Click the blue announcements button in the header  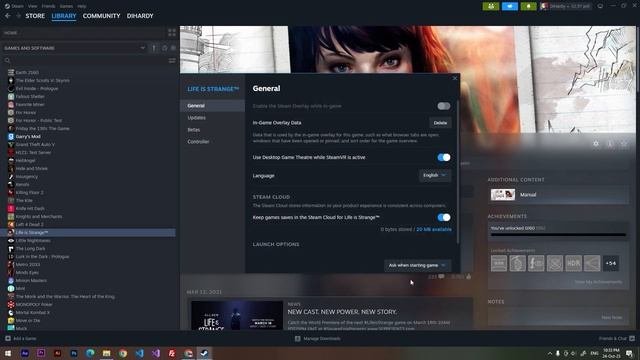click(x=509, y=6)
